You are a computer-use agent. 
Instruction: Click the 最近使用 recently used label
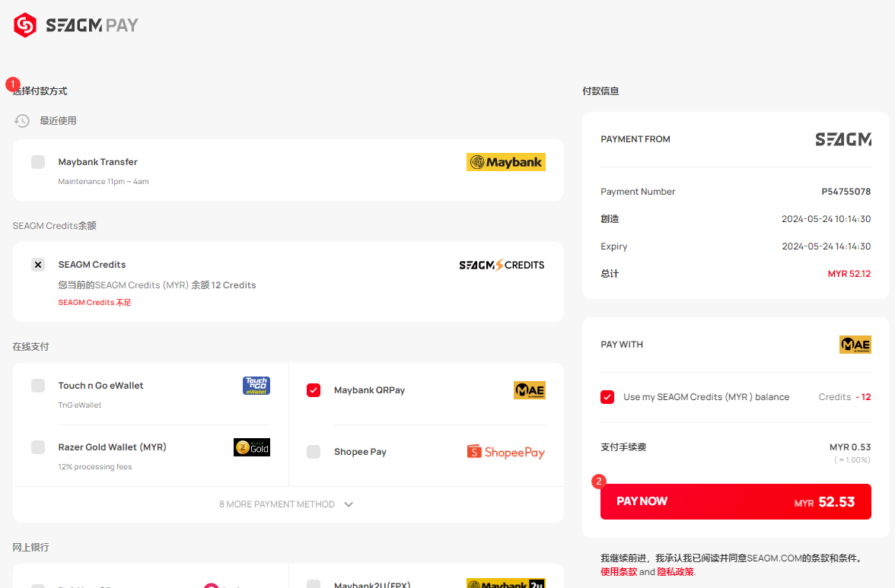tap(58, 121)
